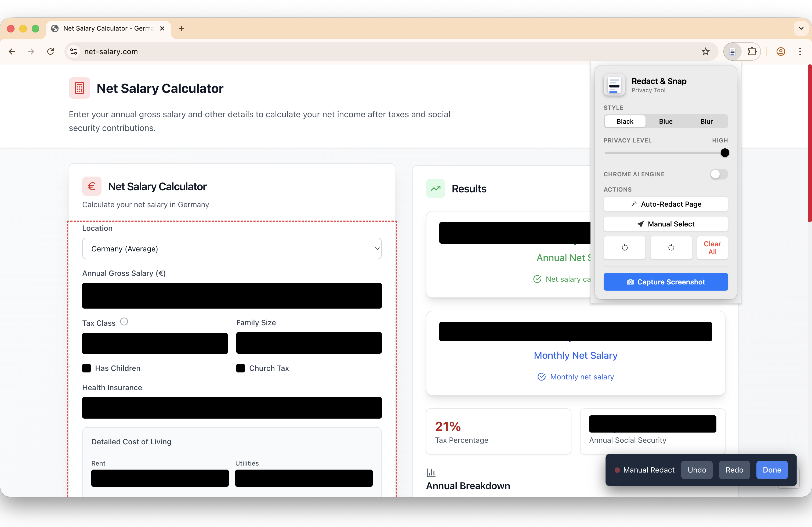Bookmark this page with the star icon
Viewport: 812px width, 527px height.
(705, 52)
